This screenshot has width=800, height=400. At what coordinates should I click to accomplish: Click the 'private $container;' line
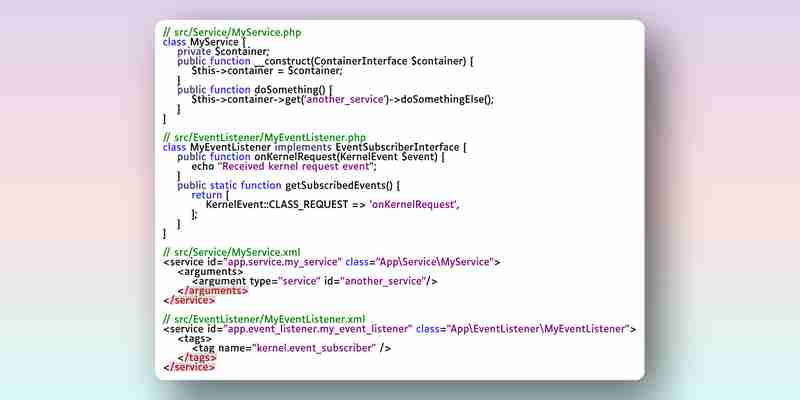pyautogui.click(x=223, y=52)
